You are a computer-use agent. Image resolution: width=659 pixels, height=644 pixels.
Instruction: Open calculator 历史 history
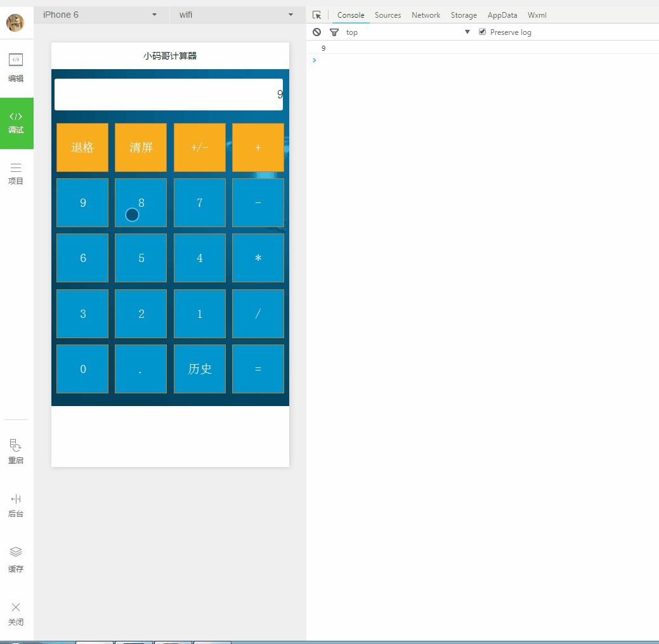200,369
